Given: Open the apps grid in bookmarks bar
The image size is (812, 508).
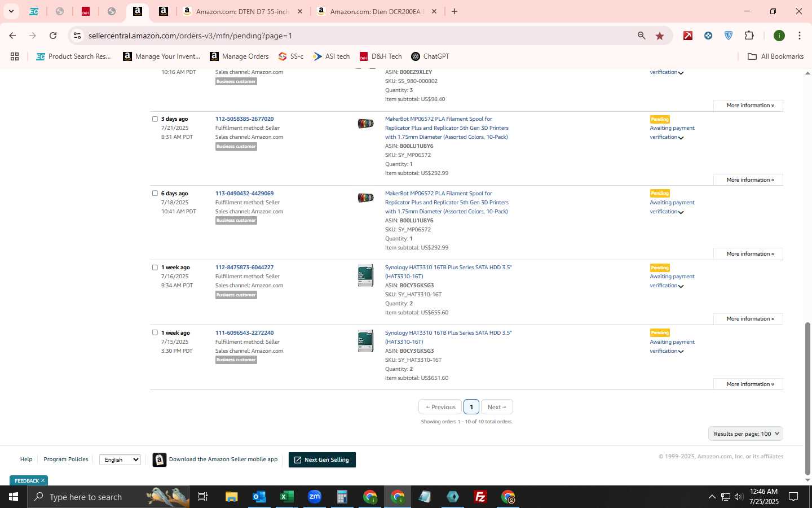Looking at the screenshot, I should pyautogui.click(x=15, y=56).
